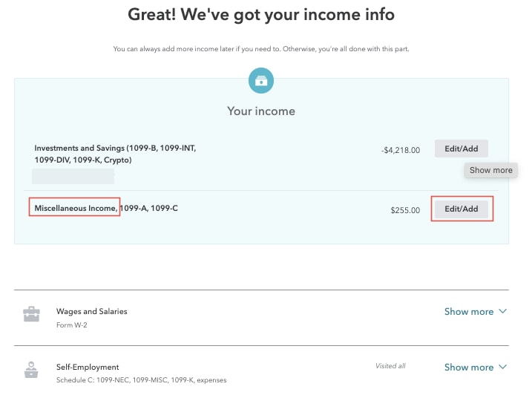Edit Investments and Savings income
This screenshot has height=398, width=532.
(462, 149)
